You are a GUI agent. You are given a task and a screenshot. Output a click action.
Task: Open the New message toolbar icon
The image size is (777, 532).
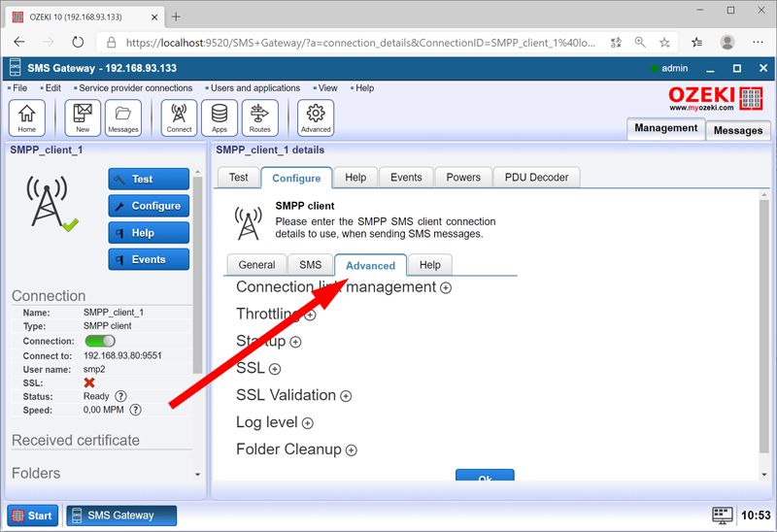(83, 117)
